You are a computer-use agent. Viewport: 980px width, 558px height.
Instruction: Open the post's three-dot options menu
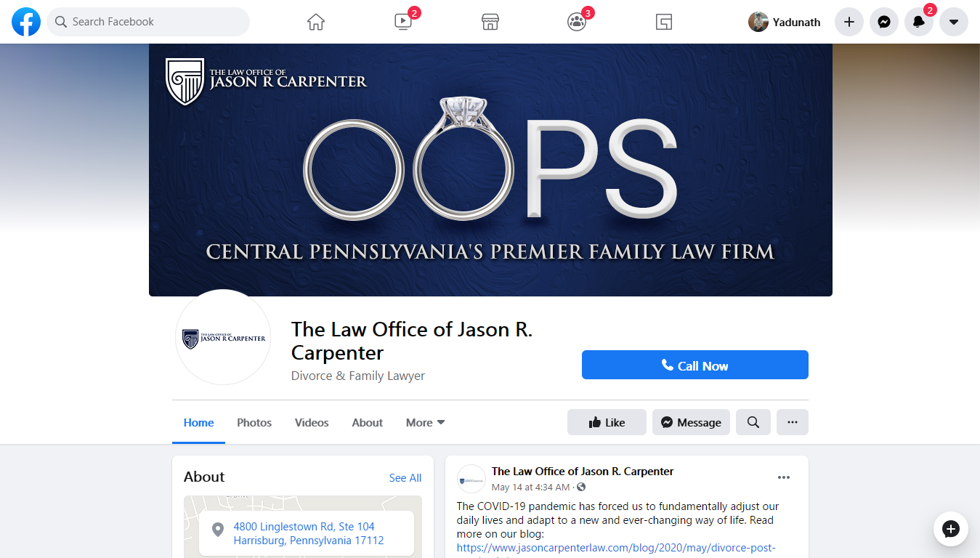(x=784, y=477)
